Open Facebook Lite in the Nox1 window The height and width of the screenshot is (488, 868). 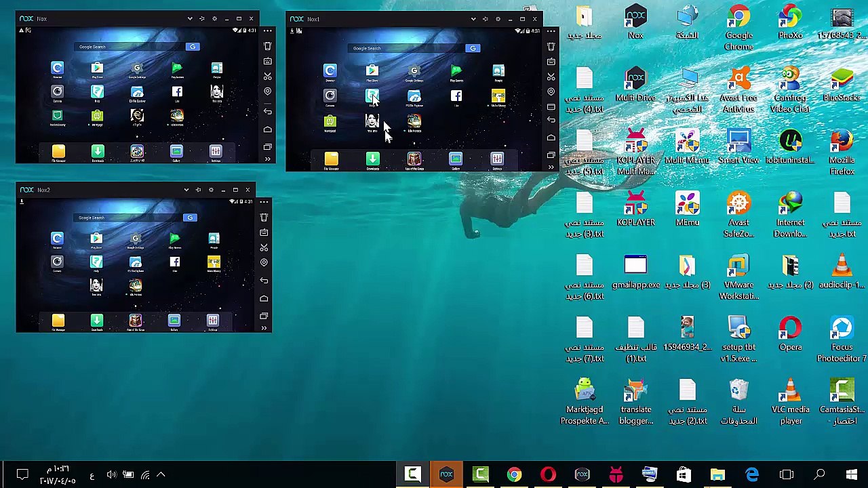pos(456,96)
